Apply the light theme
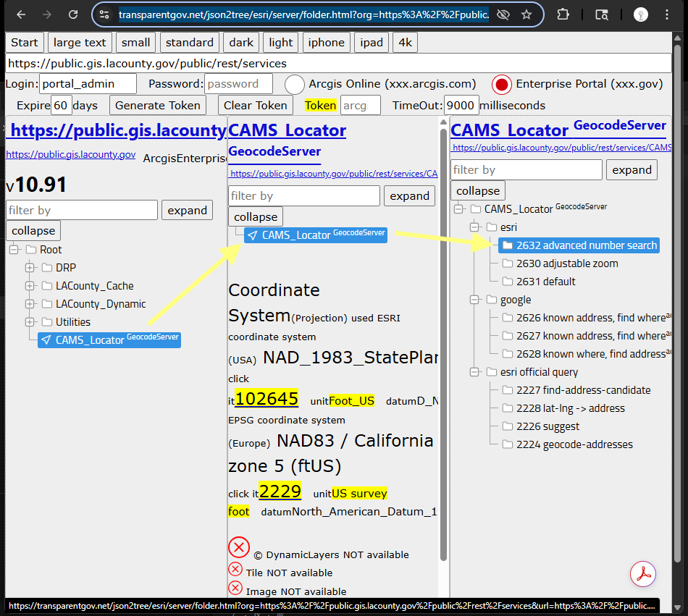The height and width of the screenshot is (616, 688). [x=281, y=43]
